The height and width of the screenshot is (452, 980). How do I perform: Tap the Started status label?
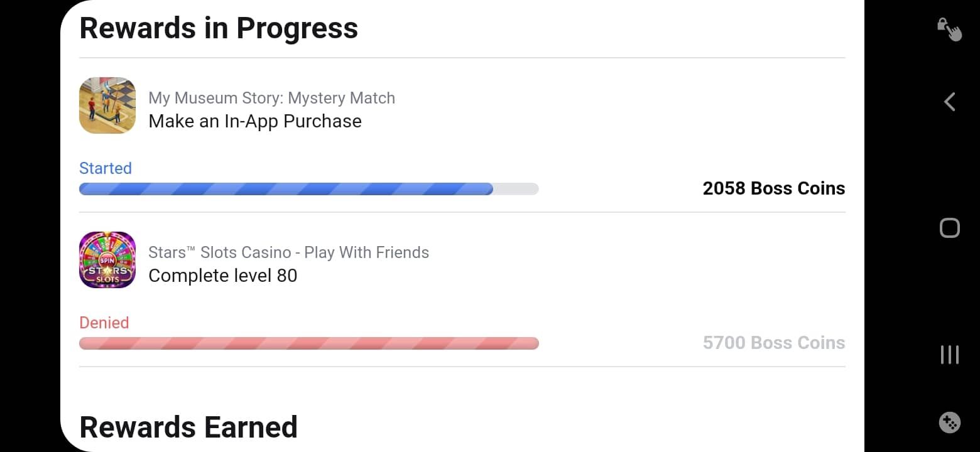pyautogui.click(x=106, y=168)
